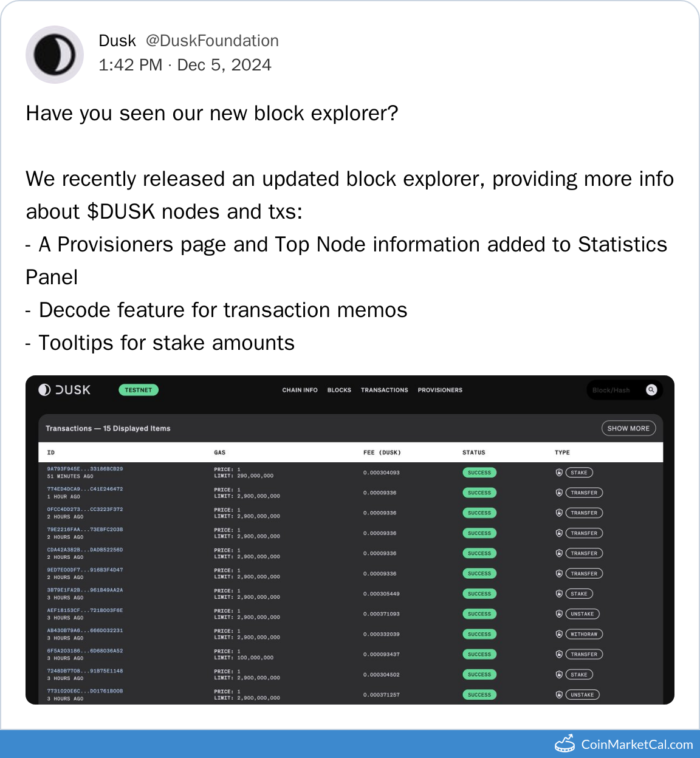Click shield icon in the 1 HOUR AGO row
Viewport: 700px width, 758px height.
pos(559,493)
